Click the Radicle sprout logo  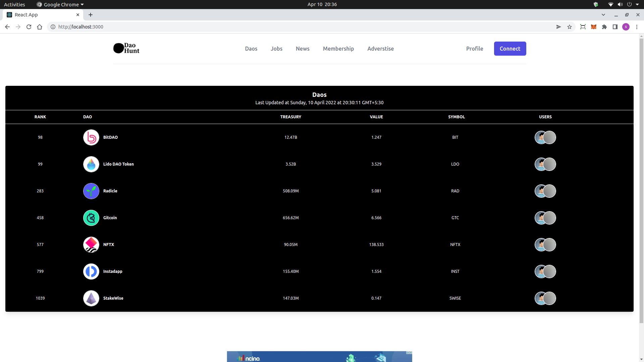(91, 191)
